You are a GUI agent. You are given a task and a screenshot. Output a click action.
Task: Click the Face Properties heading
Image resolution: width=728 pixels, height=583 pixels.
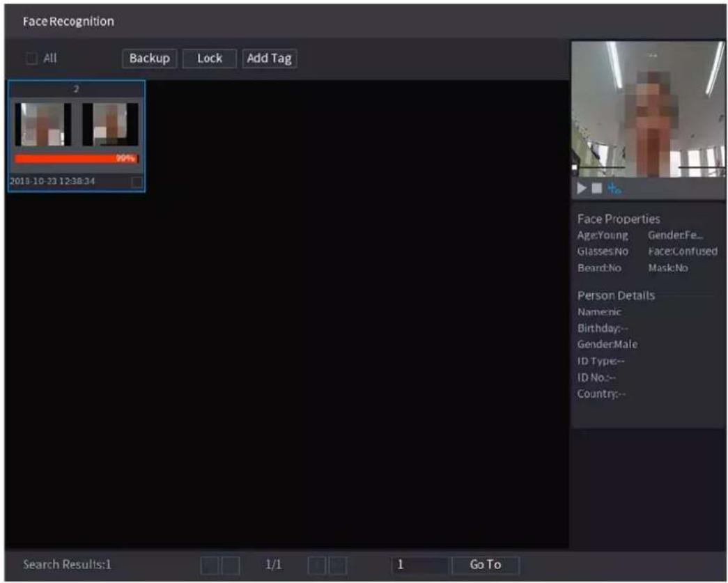click(619, 219)
